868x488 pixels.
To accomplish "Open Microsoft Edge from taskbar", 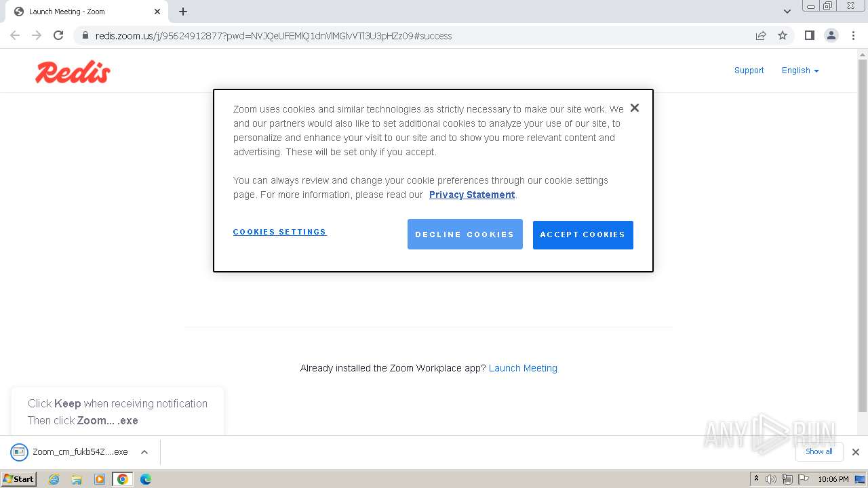I will click(145, 479).
